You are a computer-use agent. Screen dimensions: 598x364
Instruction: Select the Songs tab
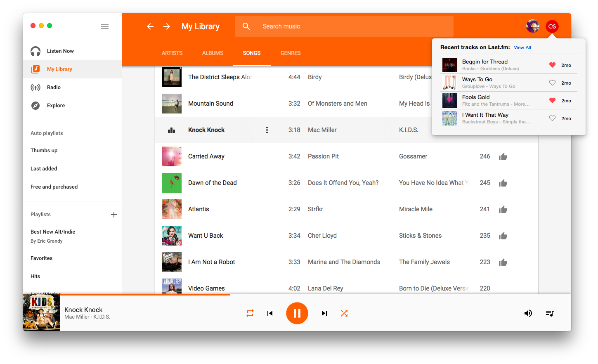pyautogui.click(x=252, y=53)
